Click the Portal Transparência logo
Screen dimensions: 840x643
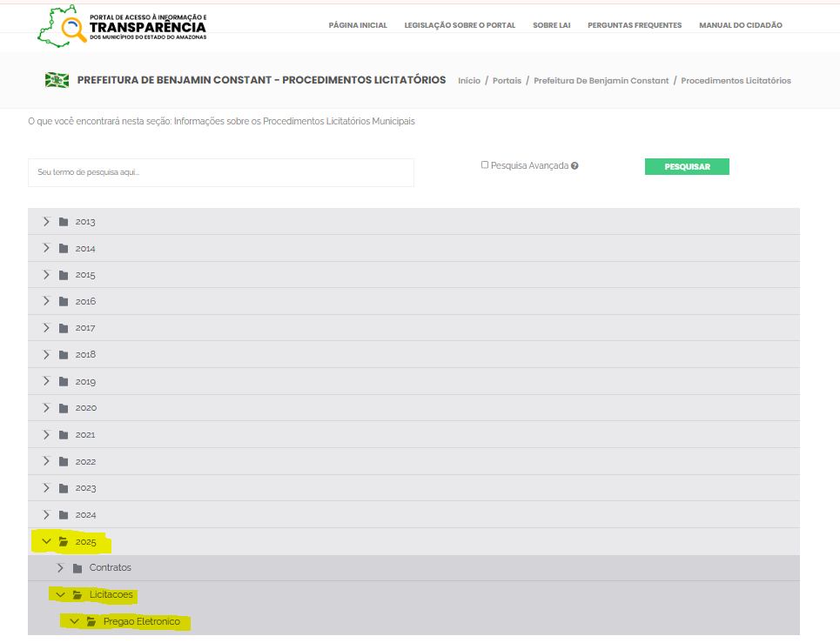click(x=122, y=26)
